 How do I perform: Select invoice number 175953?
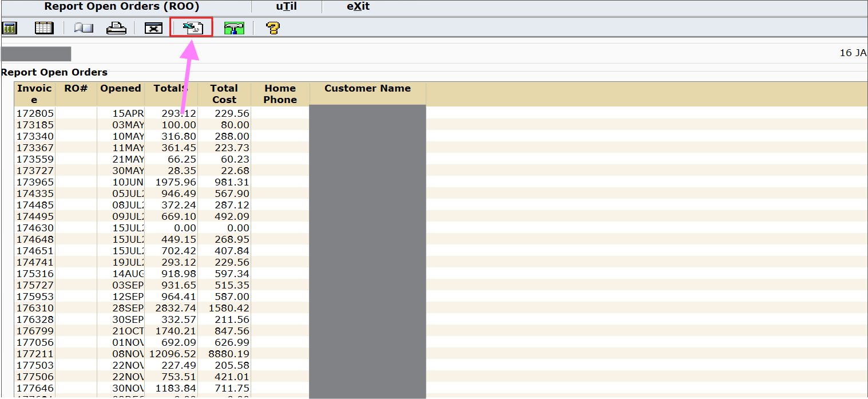(35, 297)
